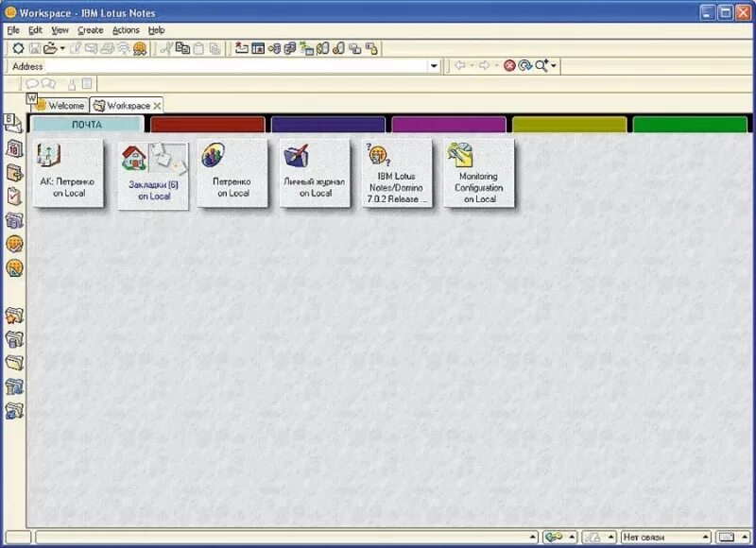Click inside the Address input field
This screenshot has width=756, height=548.
pyautogui.click(x=235, y=66)
